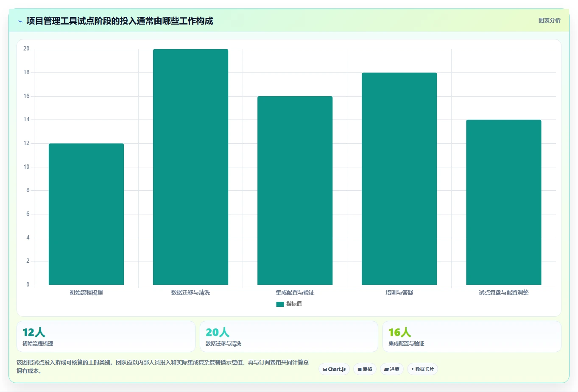Open the 16人 集成配置与验证 stat card

coord(472,336)
